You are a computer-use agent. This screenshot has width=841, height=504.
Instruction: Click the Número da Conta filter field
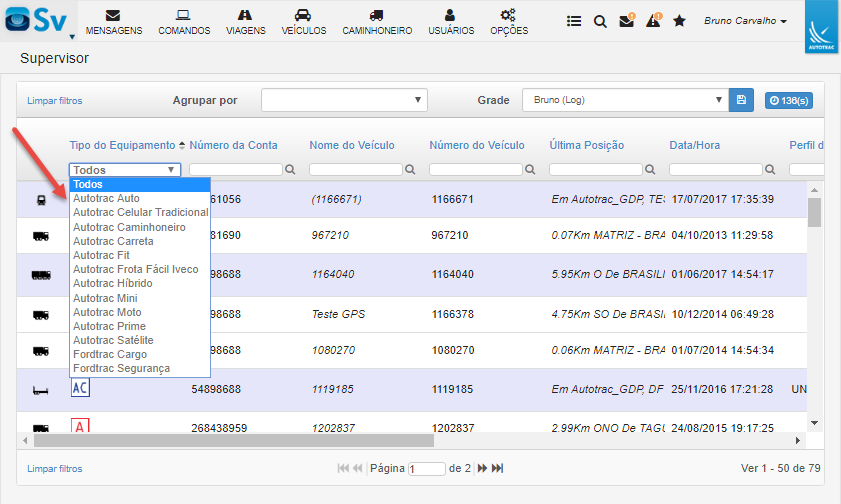click(235, 169)
